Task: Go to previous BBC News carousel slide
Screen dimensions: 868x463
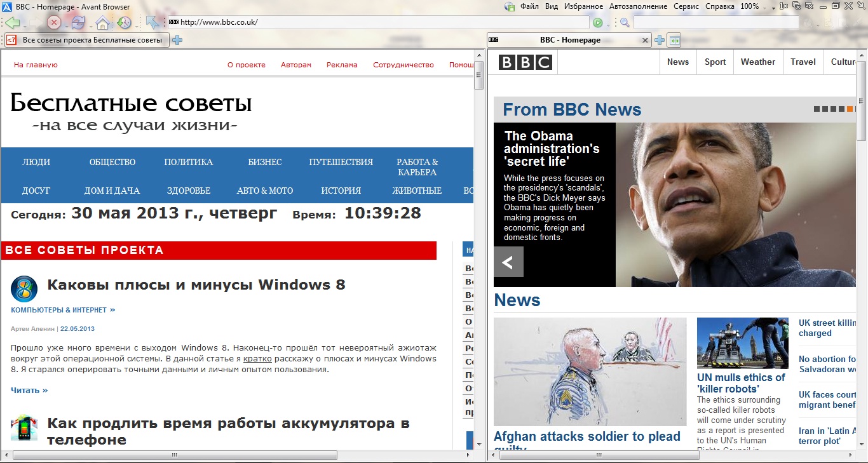Action: 508,262
